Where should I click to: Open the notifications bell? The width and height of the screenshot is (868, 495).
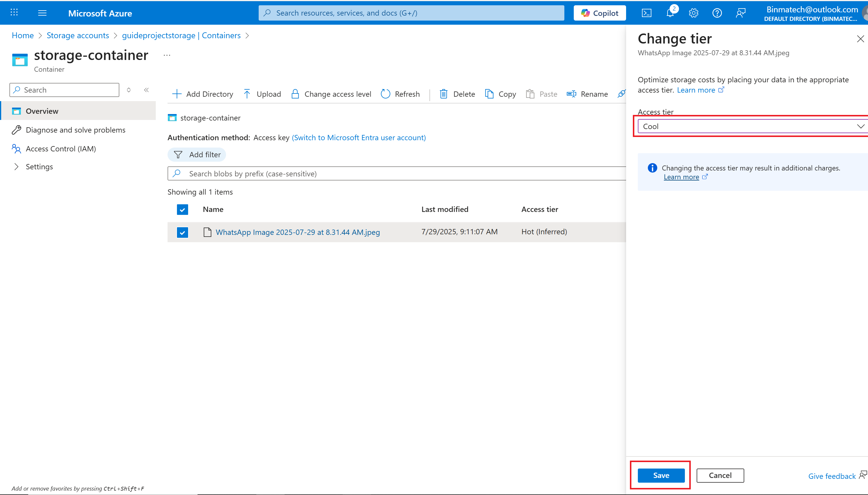(x=670, y=13)
